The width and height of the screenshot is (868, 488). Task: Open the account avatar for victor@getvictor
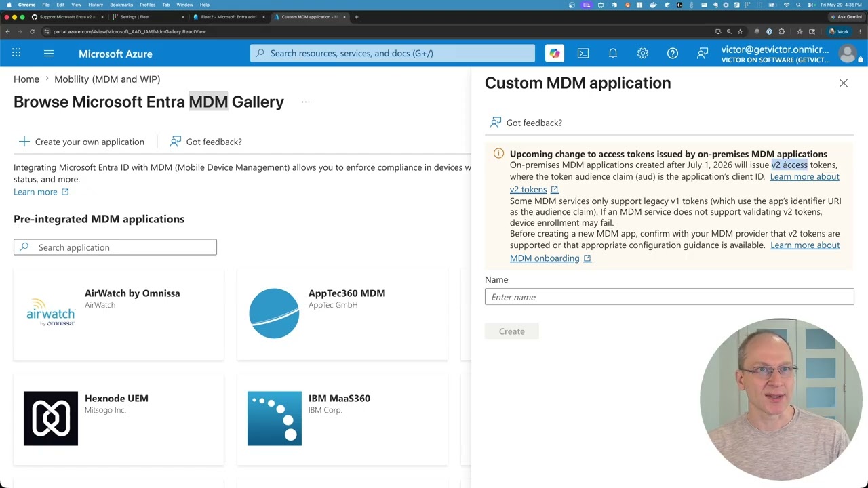point(848,54)
